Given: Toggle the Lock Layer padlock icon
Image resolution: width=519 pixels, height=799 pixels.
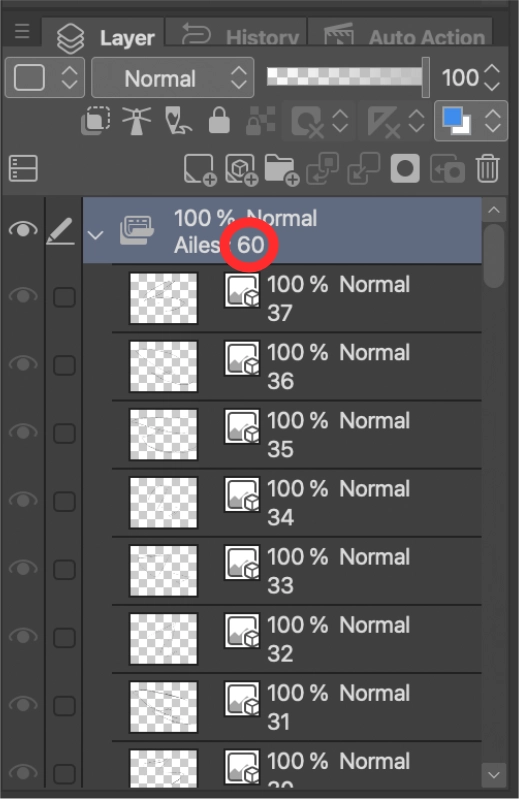Looking at the screenshot, I should (219, 121).
